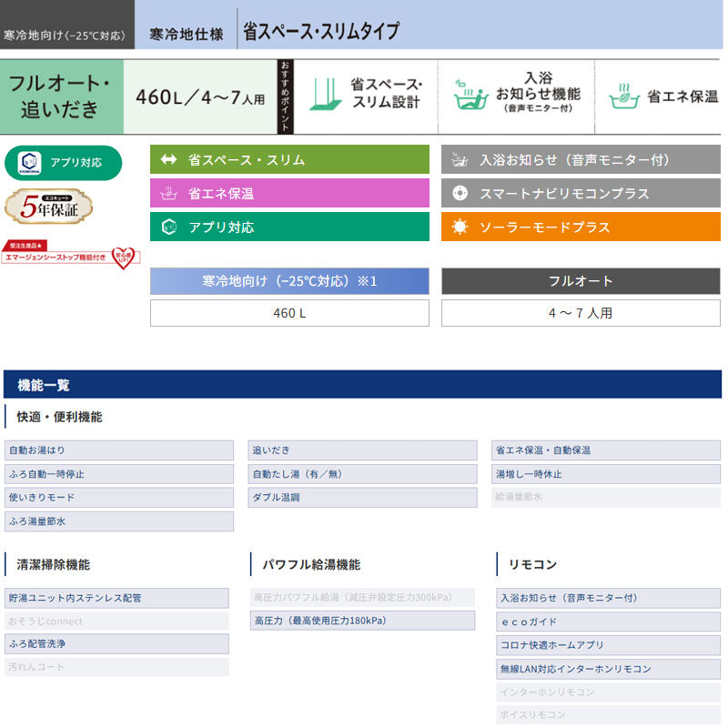Click the grayed-out 給湯量節水 item

point(606,497)
